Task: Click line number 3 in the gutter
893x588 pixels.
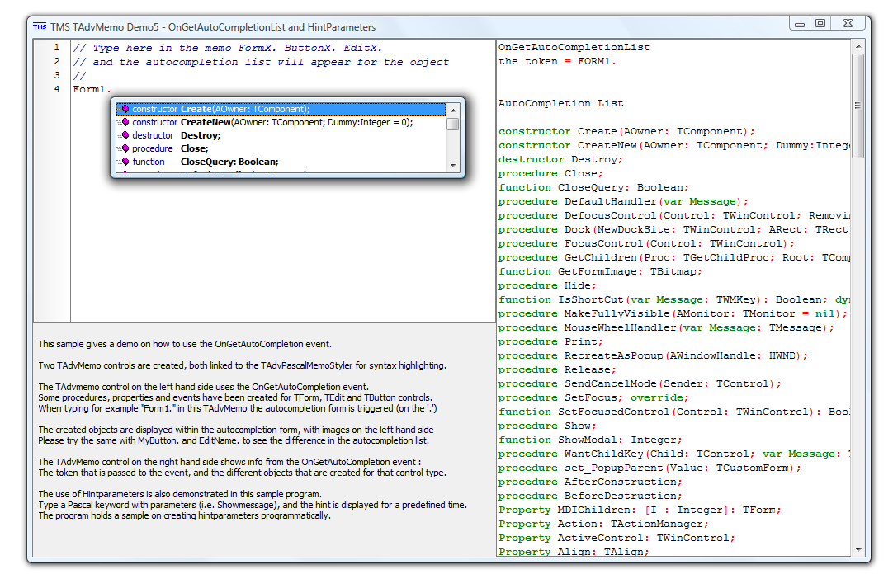Action: click(x=57, y=75)
